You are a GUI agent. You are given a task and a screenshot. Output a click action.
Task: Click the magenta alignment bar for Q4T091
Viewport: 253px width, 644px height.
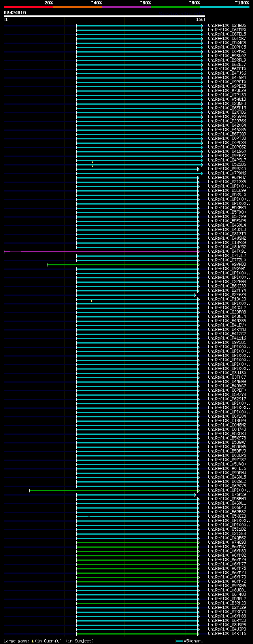(101, 252)
